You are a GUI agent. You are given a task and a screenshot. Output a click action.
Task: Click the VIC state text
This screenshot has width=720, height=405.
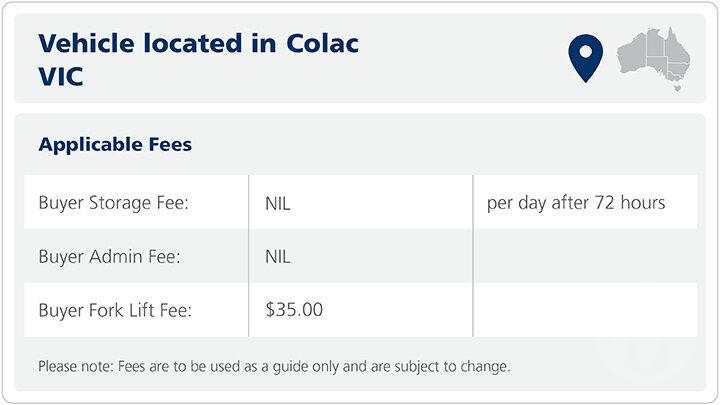point(60,76)
